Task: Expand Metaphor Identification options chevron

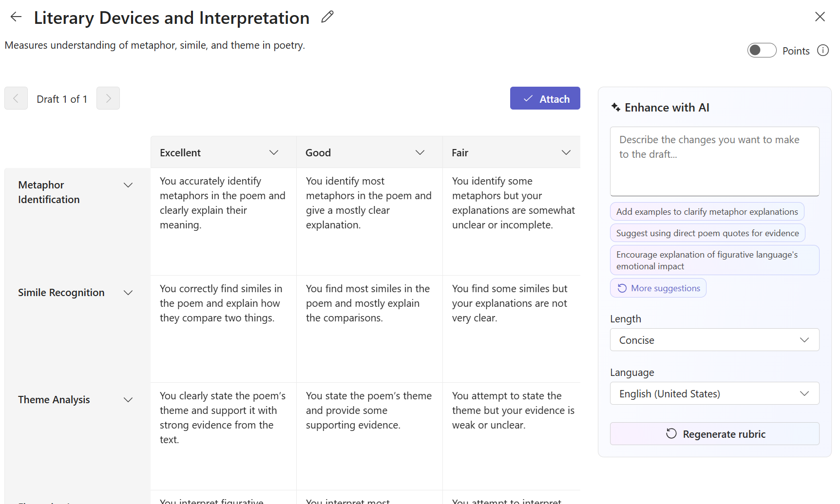Action: pos(128,185)
